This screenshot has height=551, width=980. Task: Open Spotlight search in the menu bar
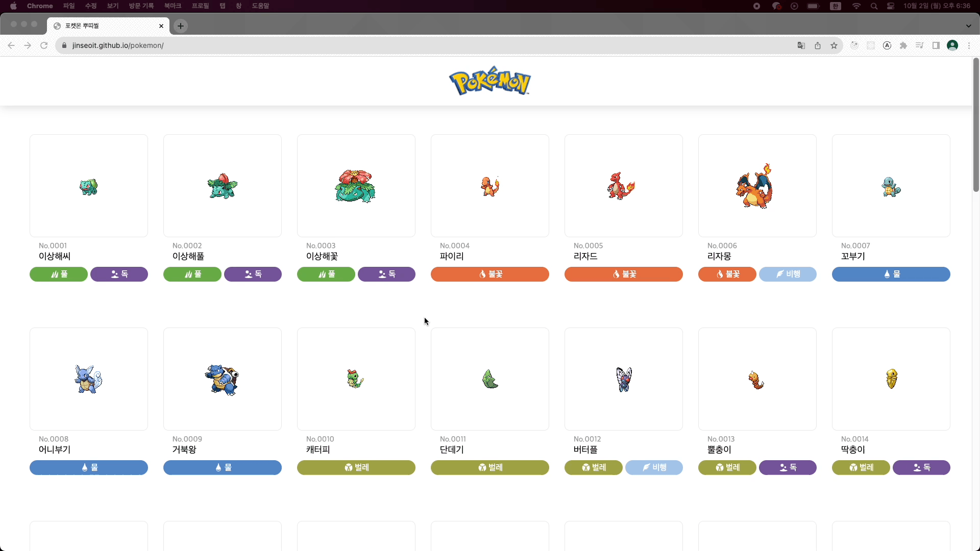[874, 6]
